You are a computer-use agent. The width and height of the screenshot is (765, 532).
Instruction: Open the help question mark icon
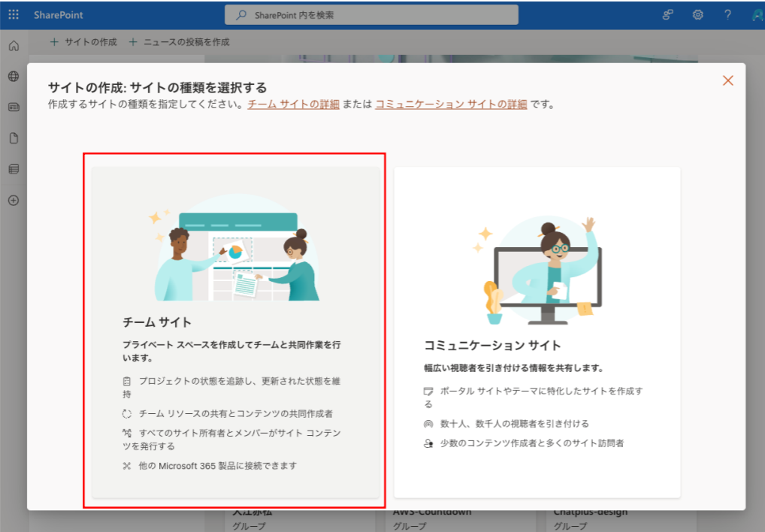[727, 14]
